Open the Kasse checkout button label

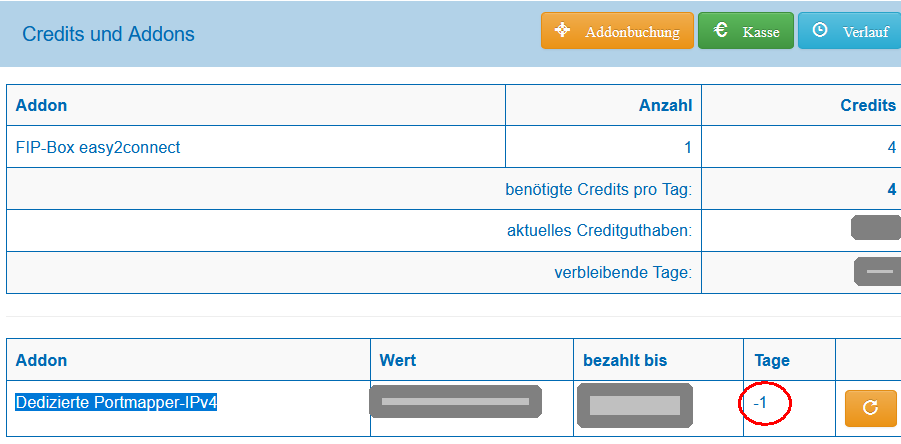[761, 32]
